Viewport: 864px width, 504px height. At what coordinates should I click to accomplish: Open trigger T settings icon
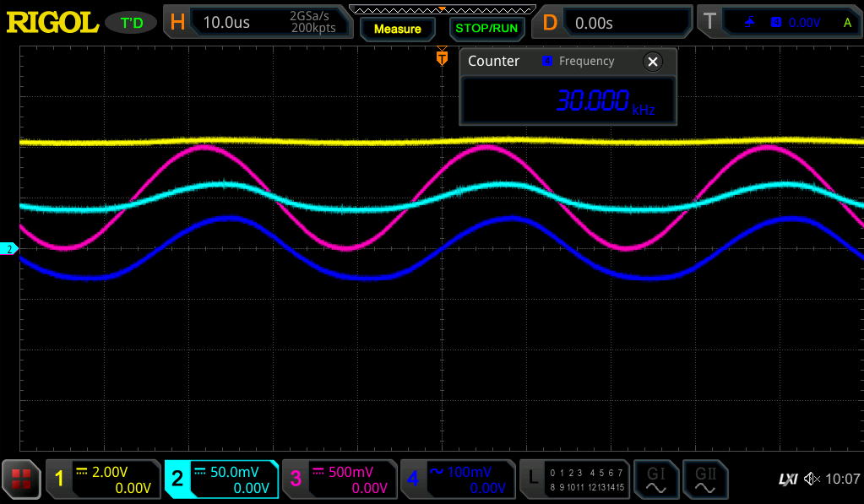(709, 22)
